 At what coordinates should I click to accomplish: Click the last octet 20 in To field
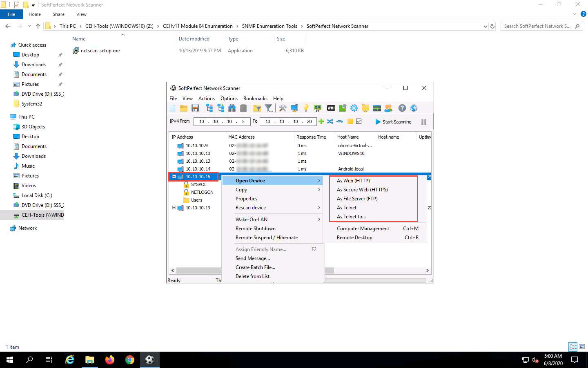tap(310, 121)
